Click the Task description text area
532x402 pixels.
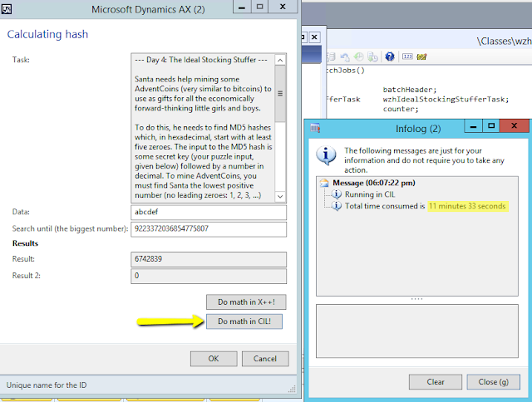click(203, 128)
